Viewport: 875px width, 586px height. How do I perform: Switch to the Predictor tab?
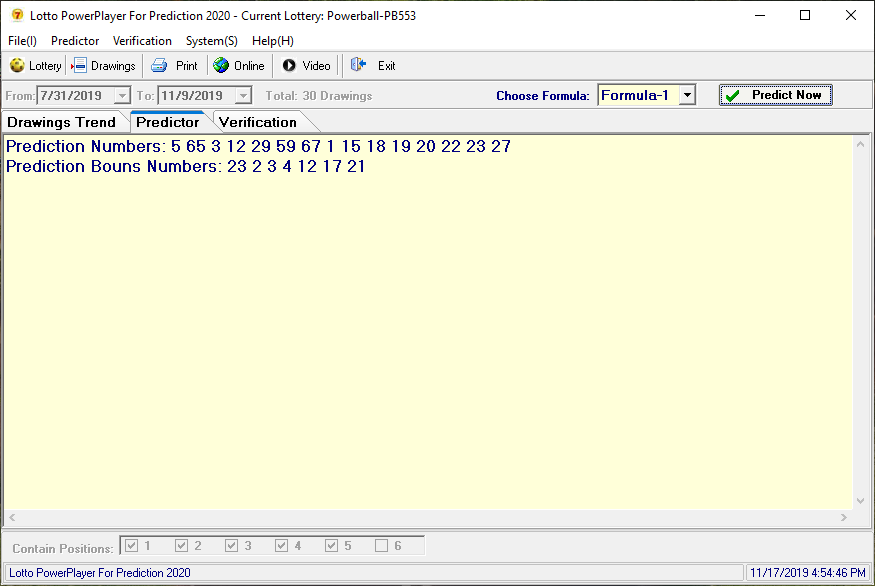(x=167, y=122)
